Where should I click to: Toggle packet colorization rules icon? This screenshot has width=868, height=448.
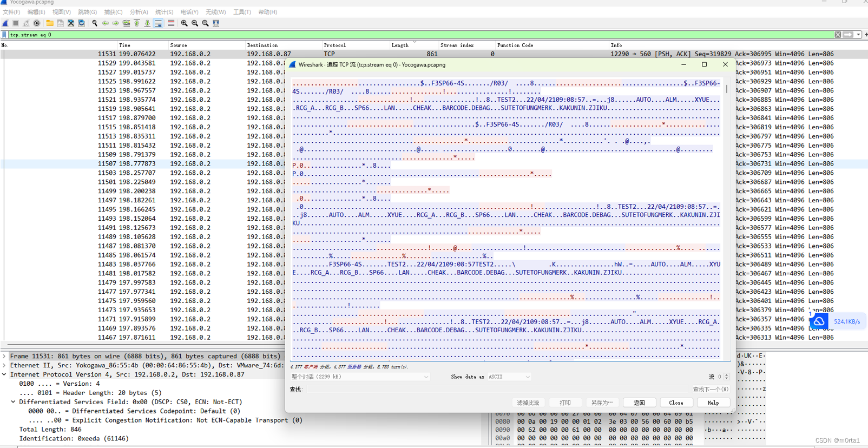tap(171, 23)
